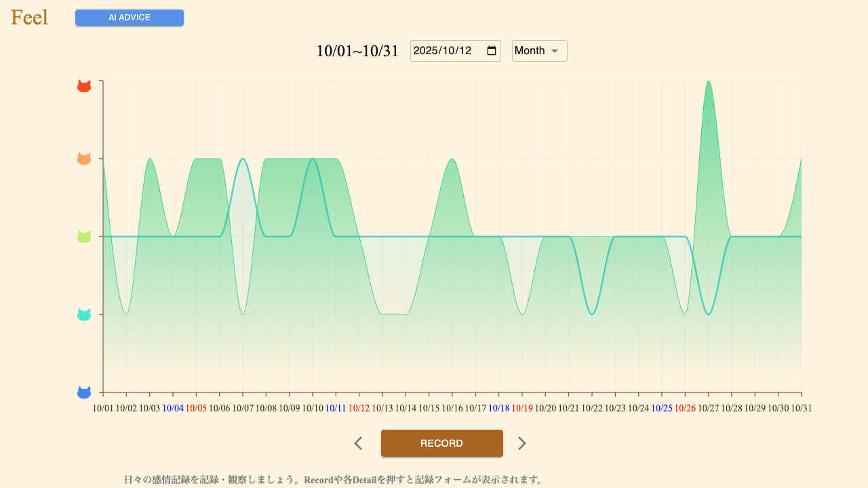This screenshot has width=868, height=488.
Task: Click the orange cat mood icon
Action: coord(84,159)
